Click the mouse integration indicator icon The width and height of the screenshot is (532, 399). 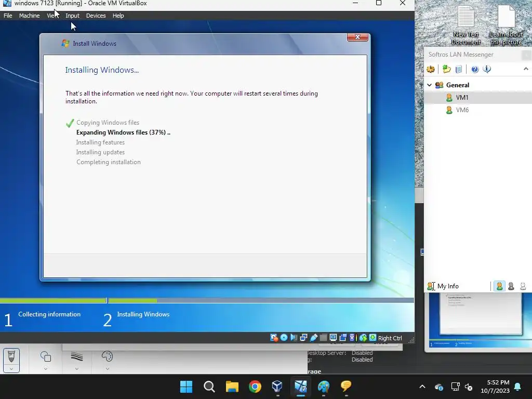pos(363,338)
